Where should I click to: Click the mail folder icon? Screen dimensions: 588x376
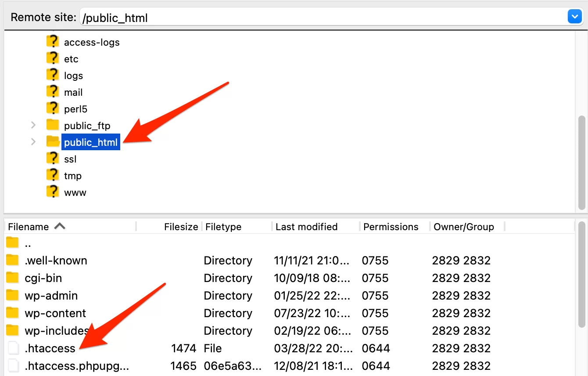tap(52, 92)
